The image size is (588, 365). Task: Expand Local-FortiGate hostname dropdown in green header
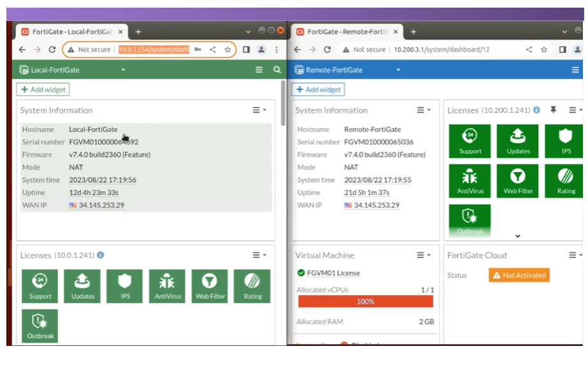click(123, 70)
